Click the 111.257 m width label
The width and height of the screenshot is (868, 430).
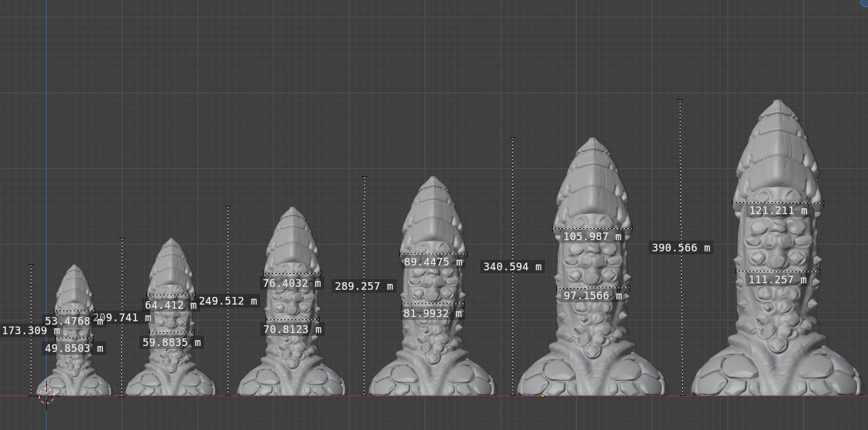778,280
